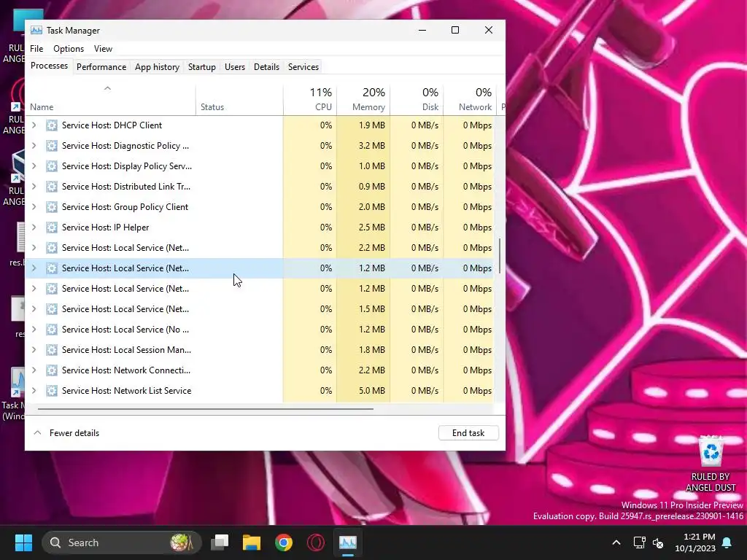The height and width of the screenshot is (560, 747).
Task: Open muted volume tray icon
Action: (659, 542)
